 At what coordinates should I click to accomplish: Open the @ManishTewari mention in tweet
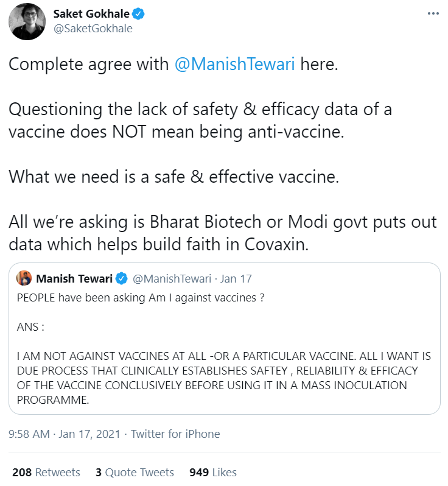click(234, 65)
